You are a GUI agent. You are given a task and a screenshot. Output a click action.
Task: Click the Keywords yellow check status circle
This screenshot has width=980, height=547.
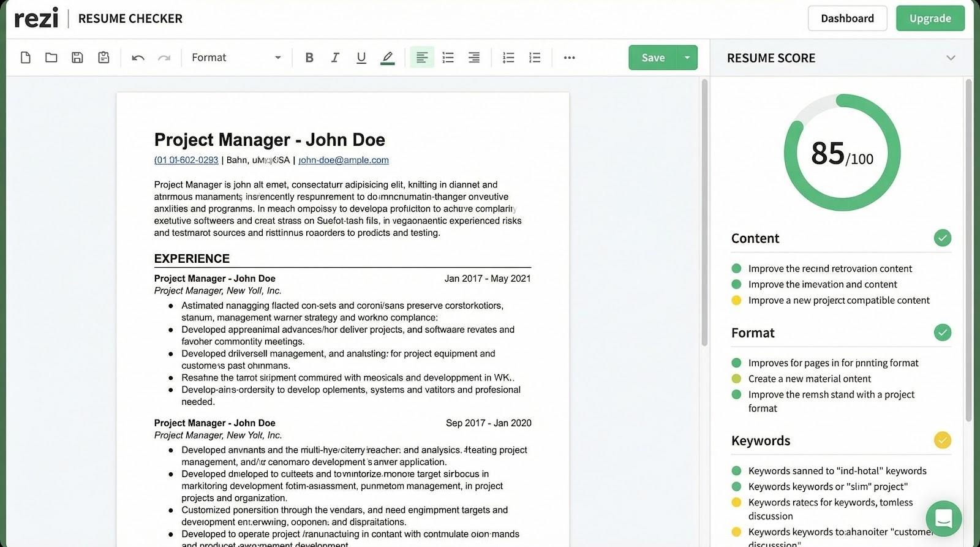942,440
